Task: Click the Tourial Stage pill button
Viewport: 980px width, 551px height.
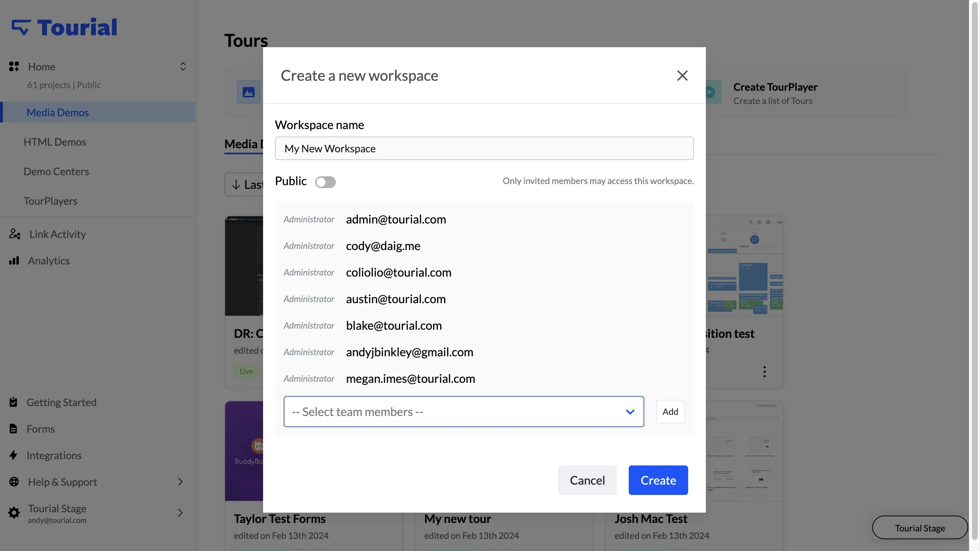Action: [x=919, y=528]
